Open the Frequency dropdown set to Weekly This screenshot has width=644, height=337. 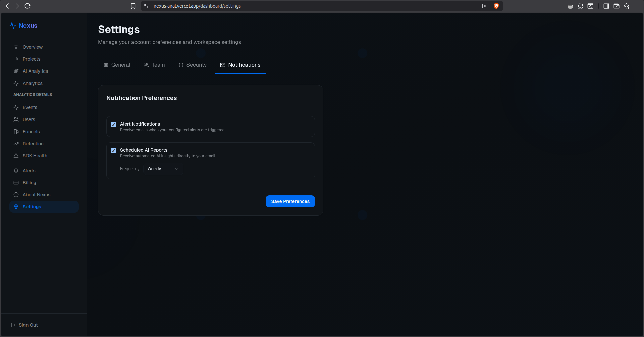click(163, 169)
